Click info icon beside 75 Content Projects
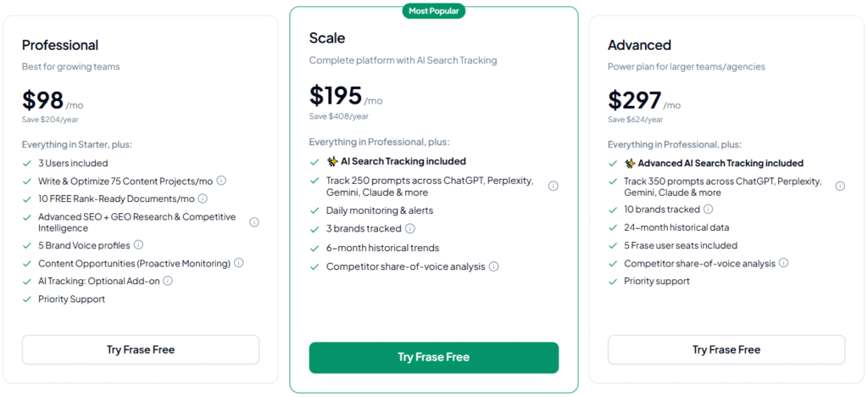 [x=221, y=181]
